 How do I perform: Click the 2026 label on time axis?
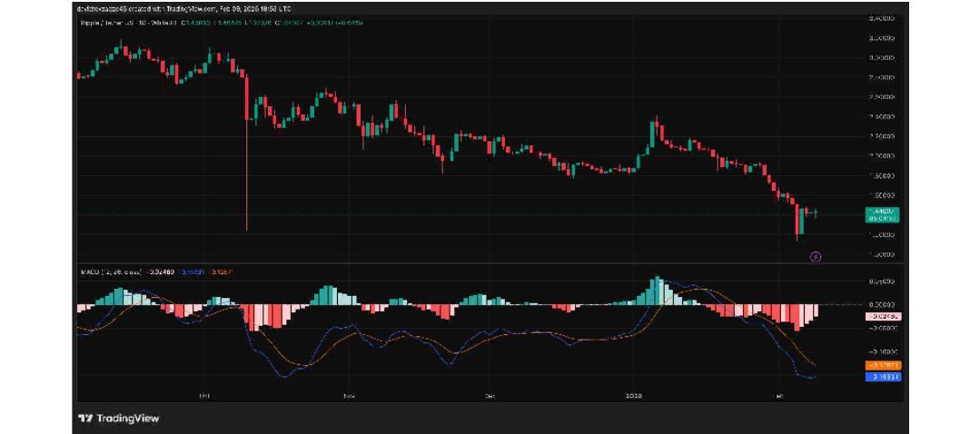pyautogui.click(x=634, y=396)
